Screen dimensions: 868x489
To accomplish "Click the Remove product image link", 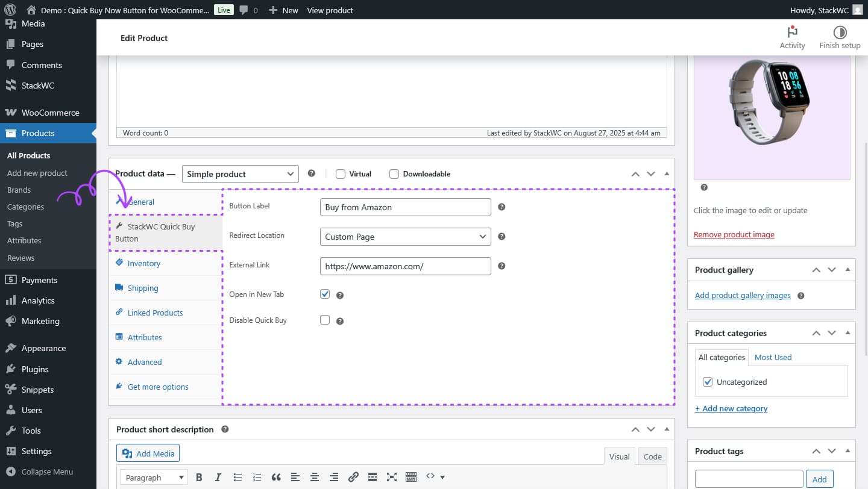I will (734, 234).
